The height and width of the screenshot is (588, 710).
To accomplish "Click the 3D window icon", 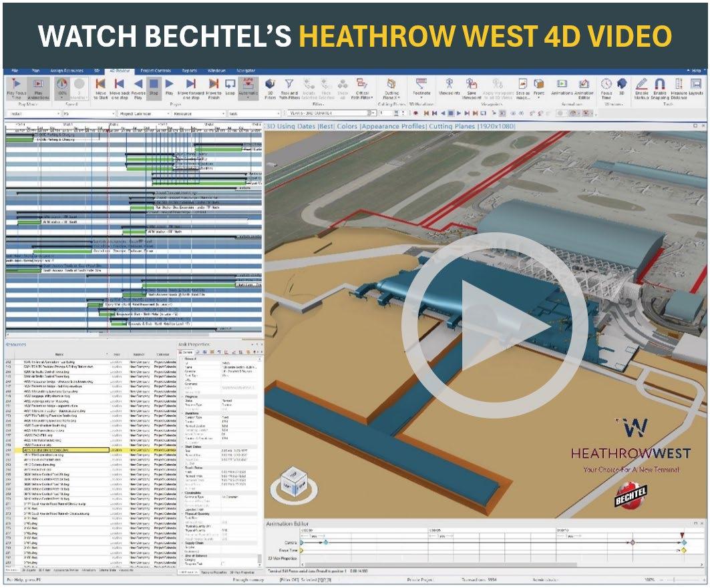I will pyautogui.click(x=622, y=87).
